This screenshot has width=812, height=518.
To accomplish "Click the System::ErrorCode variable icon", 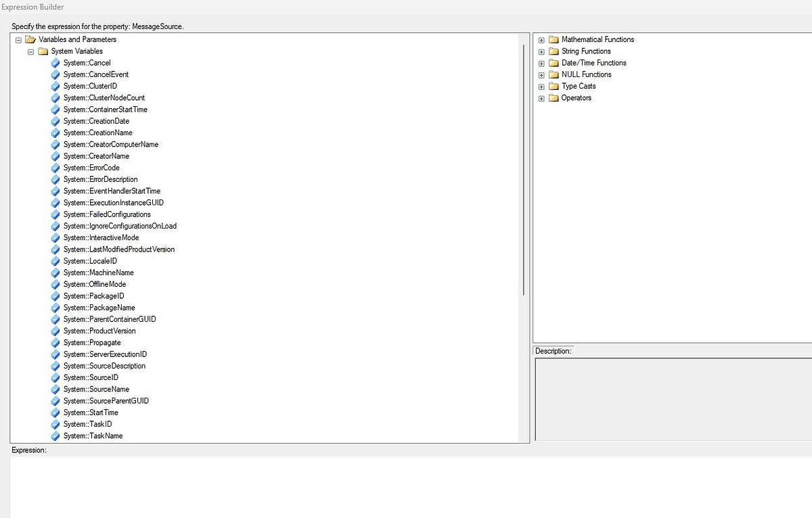I will click(55, 168).
